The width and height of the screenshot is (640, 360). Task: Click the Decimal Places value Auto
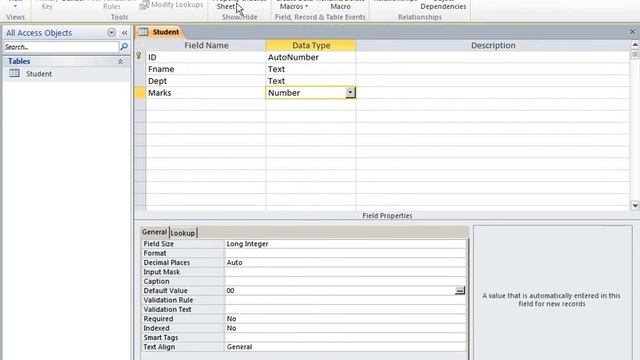(x=345, y=262)
